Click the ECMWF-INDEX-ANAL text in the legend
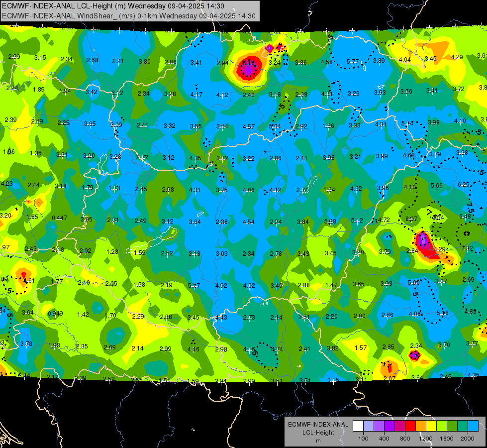 point(318,425)
